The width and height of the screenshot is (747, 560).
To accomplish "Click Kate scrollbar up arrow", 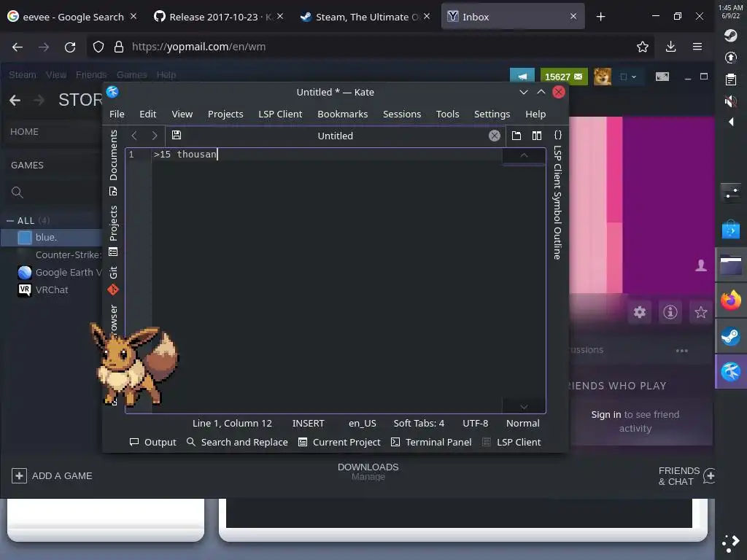I will coord(524,155).
